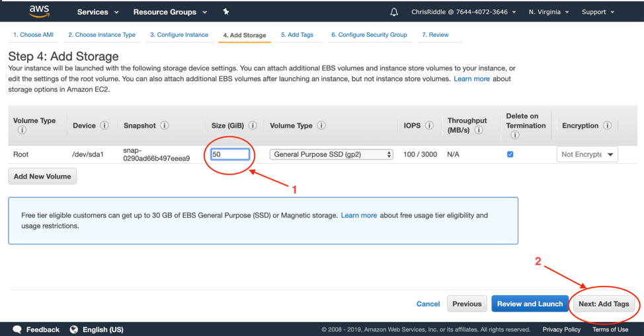Click the Add New Volume button

tap(42, 177)
